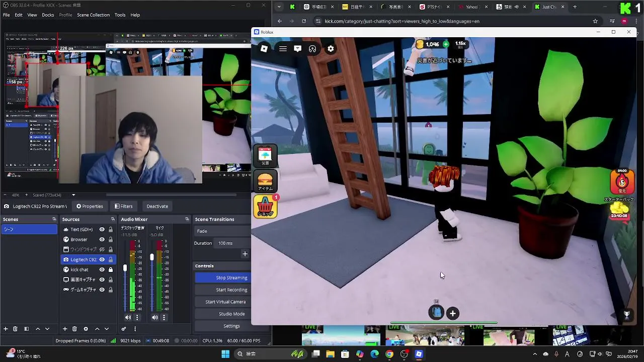Open the ショップ shop basket button
Image resolution: width=644 pixels, height=362 pixels.
[x=265, y=206]
